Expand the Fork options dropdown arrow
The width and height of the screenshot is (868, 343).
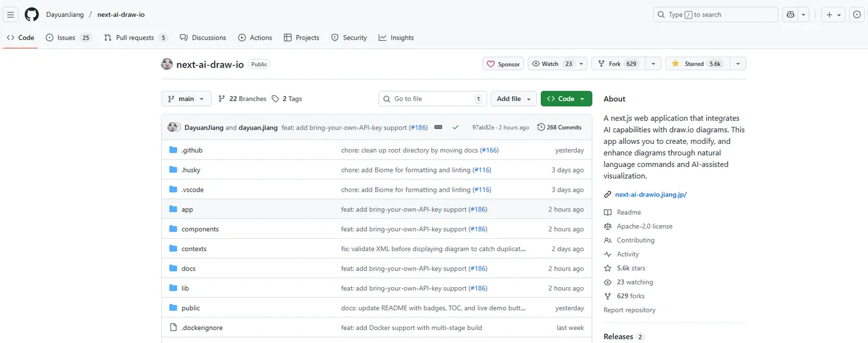point(653,64)
